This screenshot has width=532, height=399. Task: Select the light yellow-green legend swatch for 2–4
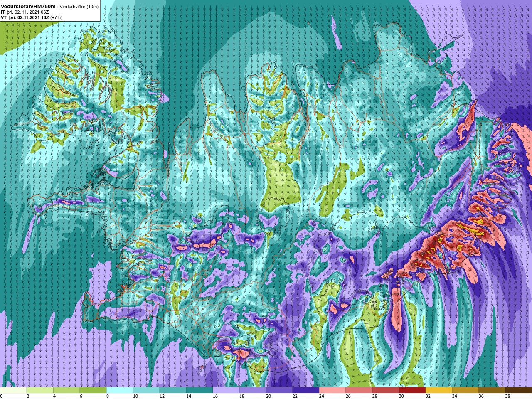(40, 390)
